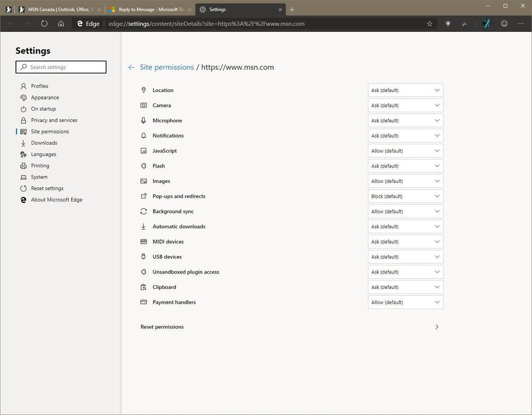The width and height of the screenshot is (532, 415).
Task: Click the Background sync icon
Action: click(x=144, y=211)
